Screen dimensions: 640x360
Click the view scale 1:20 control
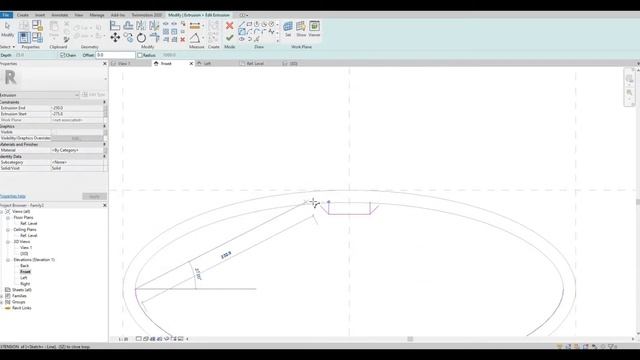pyautogui.click(x=123, y=339)
